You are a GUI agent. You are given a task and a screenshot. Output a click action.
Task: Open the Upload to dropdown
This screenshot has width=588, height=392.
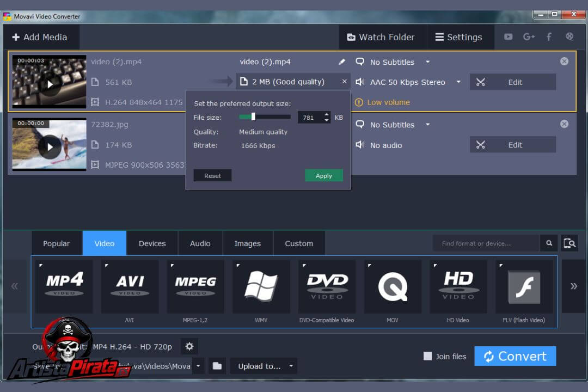(264, 366)
